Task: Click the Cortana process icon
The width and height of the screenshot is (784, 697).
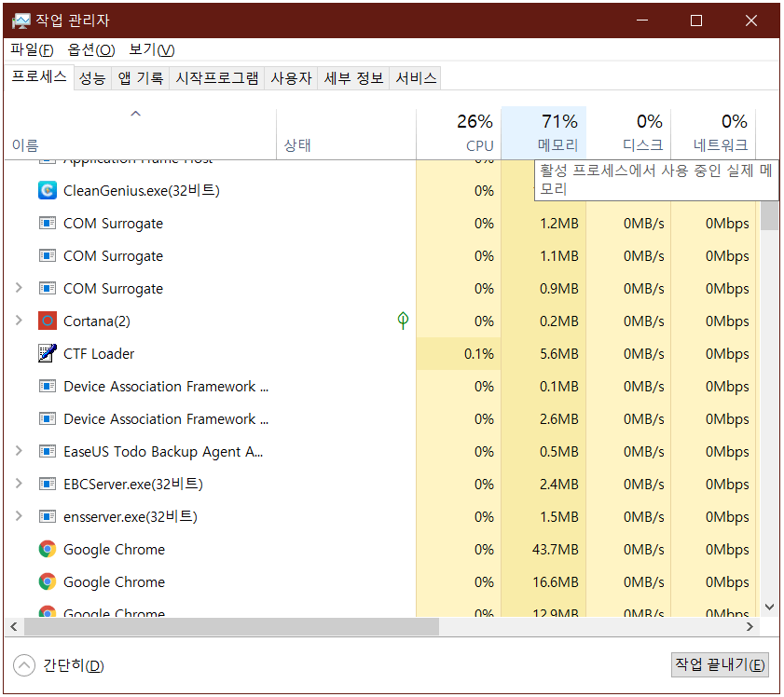Action: [x=48, y=321]
